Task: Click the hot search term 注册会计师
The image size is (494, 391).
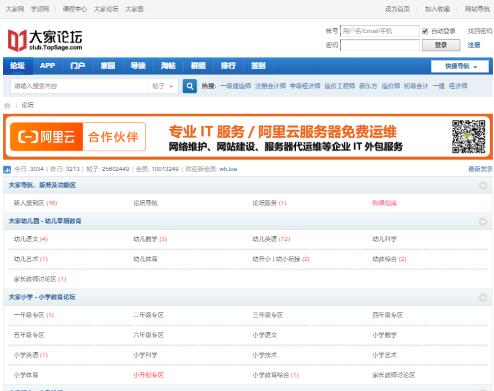Action: (270, 86)
